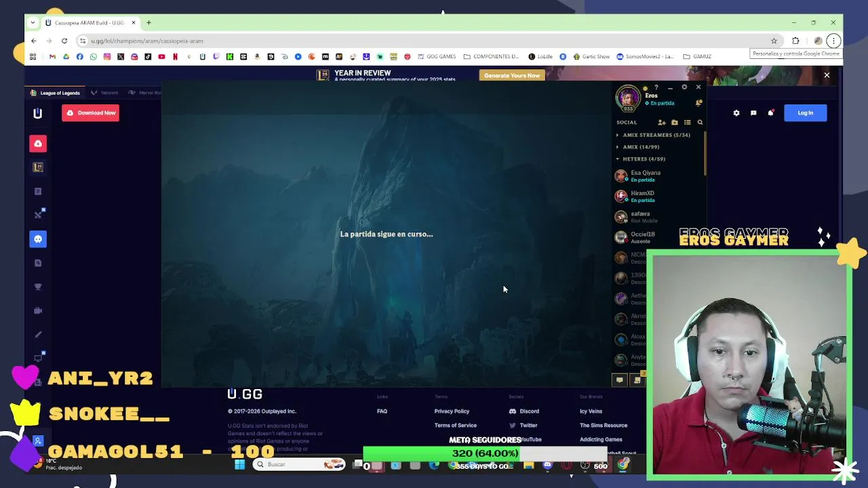Select friend HiramXD in friends list

[658, 197]
